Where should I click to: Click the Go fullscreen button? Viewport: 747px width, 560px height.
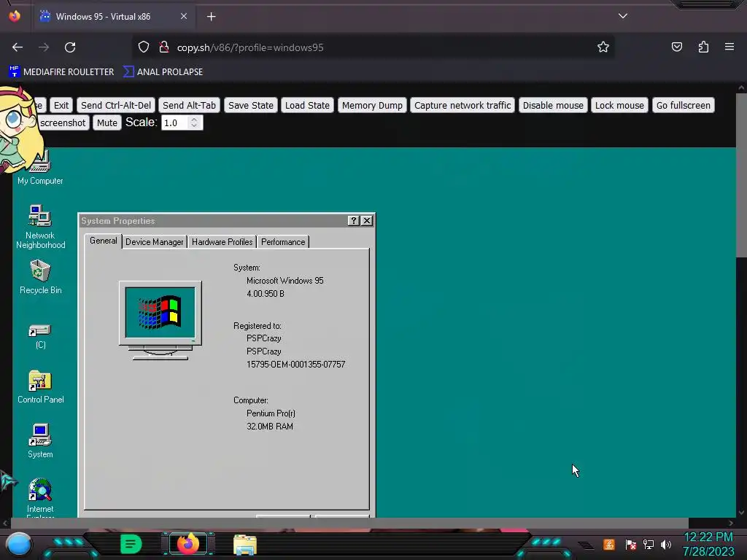coord(683,105)
